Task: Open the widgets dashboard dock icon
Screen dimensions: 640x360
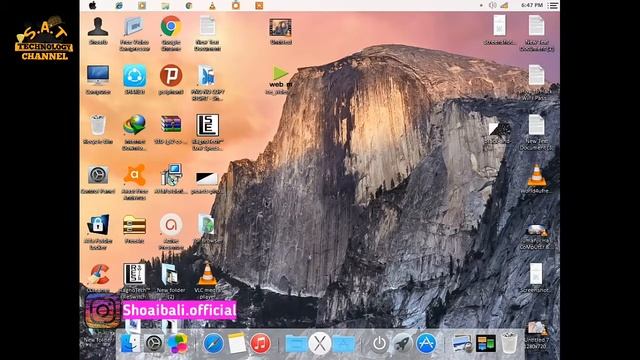Action: [x=486, y=344]
